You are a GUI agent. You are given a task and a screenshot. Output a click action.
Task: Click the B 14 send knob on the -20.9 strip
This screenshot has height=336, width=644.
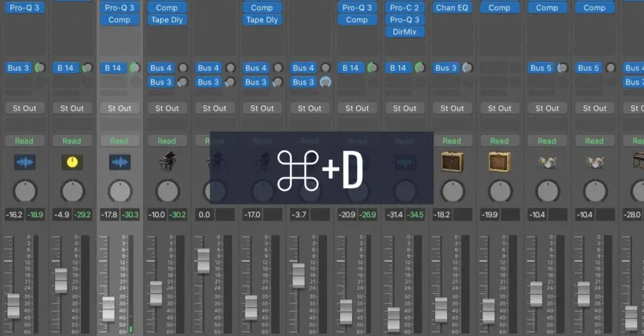[x=373, y=68]
